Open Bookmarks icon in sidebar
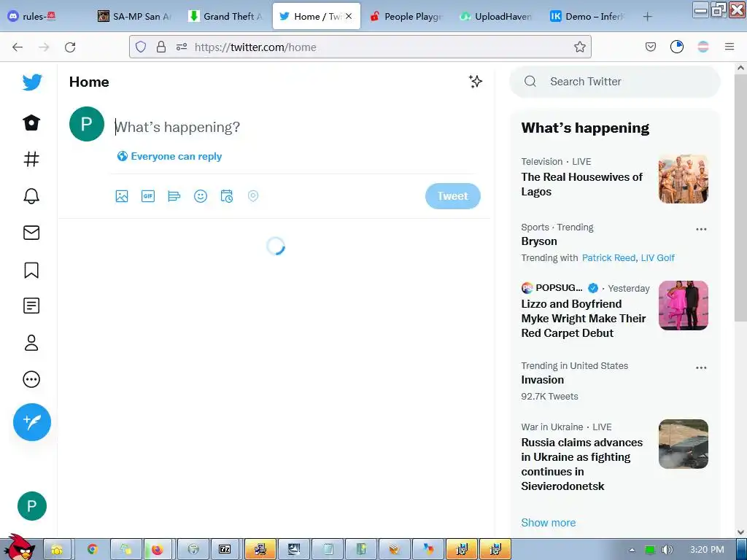747x560 pixels. tap(31, 270)
